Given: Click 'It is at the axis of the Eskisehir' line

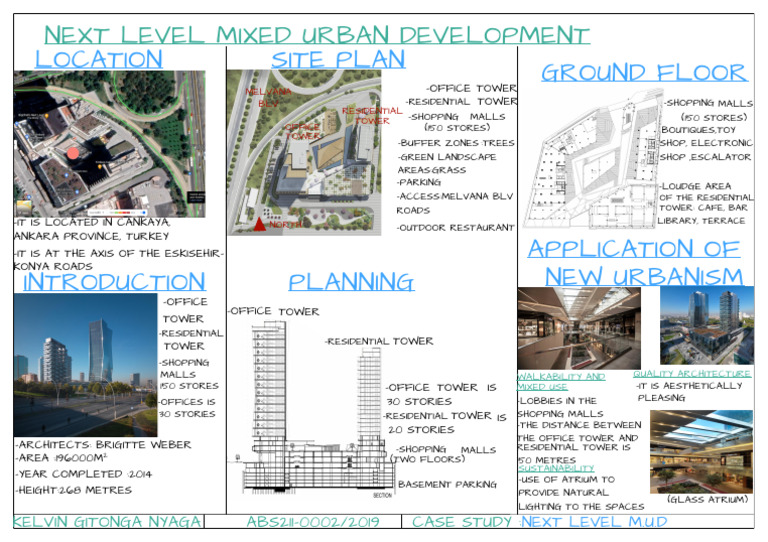Looking at the screenshot, I should (119, 253).
